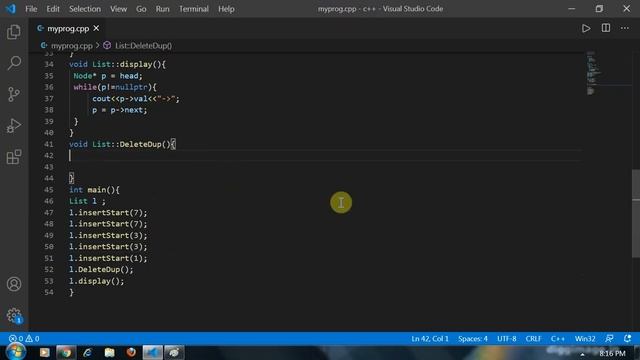Click the VS Code logo icon

(x=11, y=9)
